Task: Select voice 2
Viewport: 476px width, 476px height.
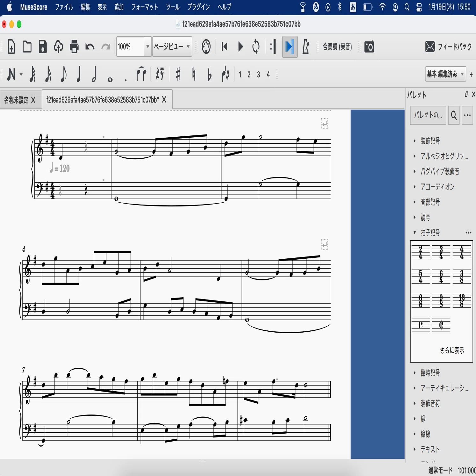Action: point(249,75)
